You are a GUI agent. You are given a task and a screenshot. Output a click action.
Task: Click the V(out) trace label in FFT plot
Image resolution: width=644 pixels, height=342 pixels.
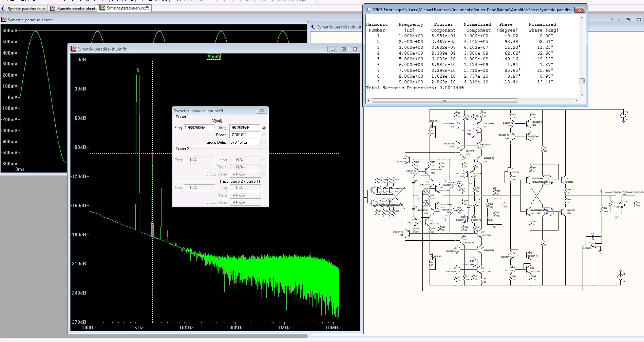[214, 57]
